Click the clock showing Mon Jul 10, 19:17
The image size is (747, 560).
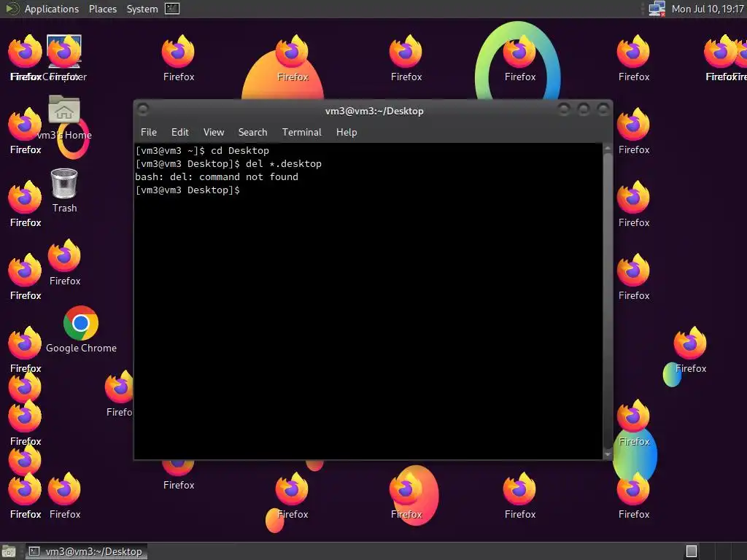[x=708, y=9]
